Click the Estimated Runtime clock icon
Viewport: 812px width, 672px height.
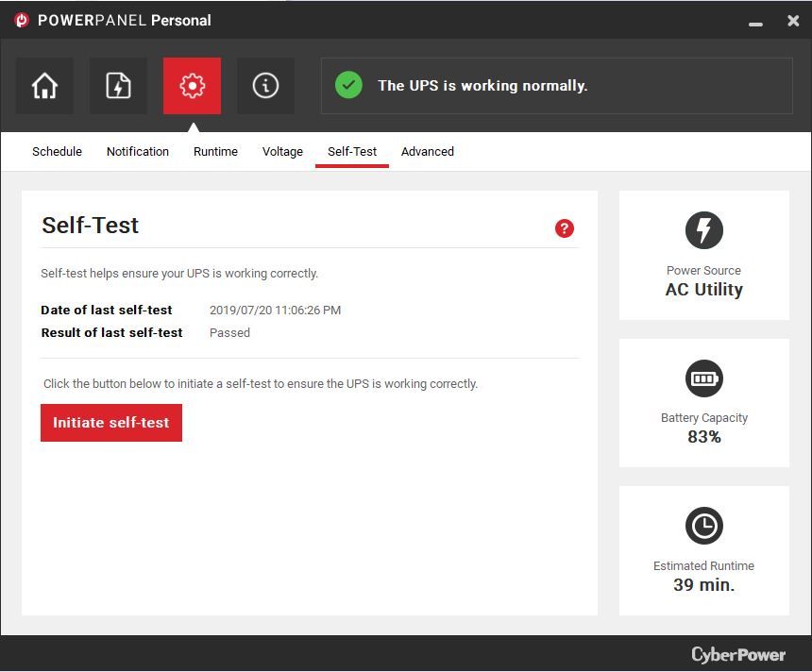[x=703, y=526]
